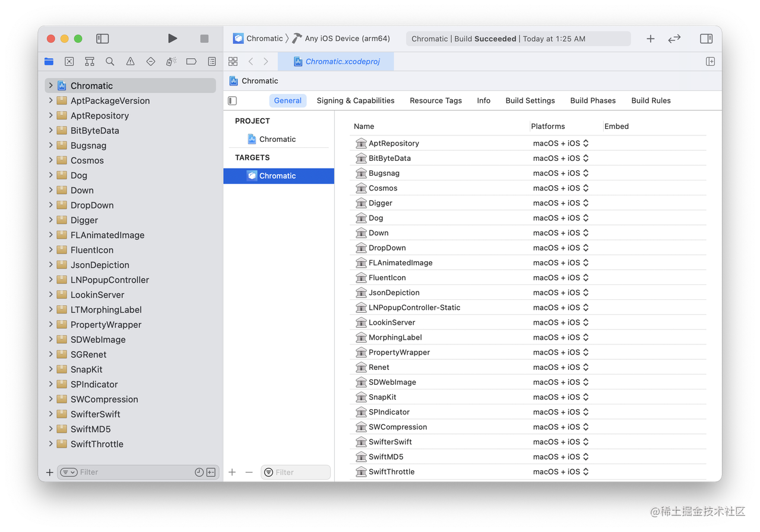Viewport: 760px width, 532px height.
Task: Select the MorphingLabel framework row
Action: point(528,337)
